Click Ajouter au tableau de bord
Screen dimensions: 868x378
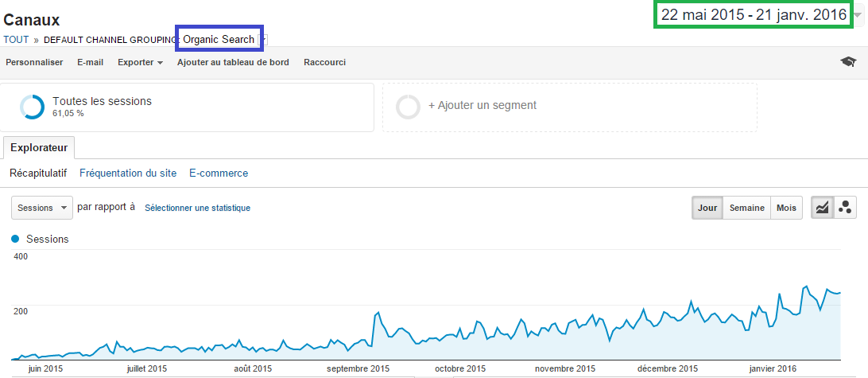click(x=233, y=63)
